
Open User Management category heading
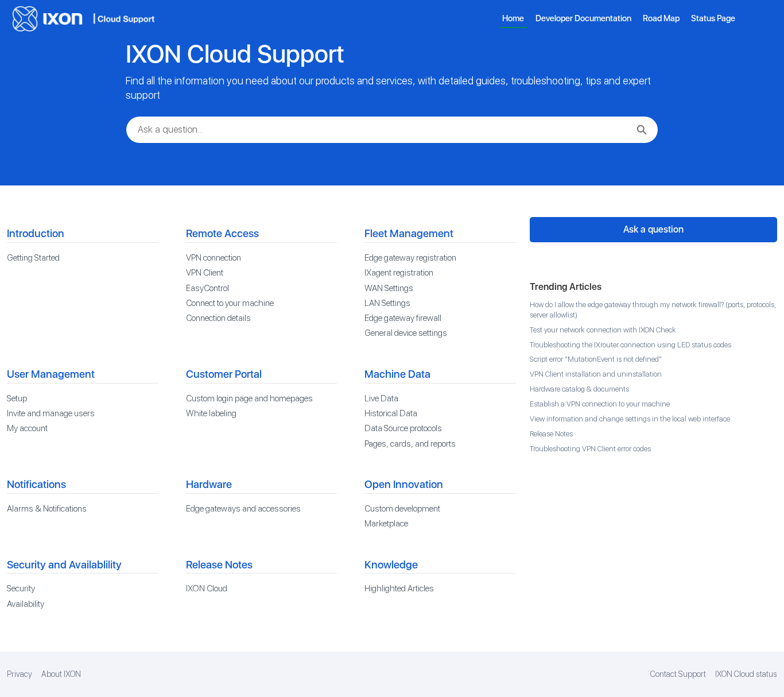[51, 374]
